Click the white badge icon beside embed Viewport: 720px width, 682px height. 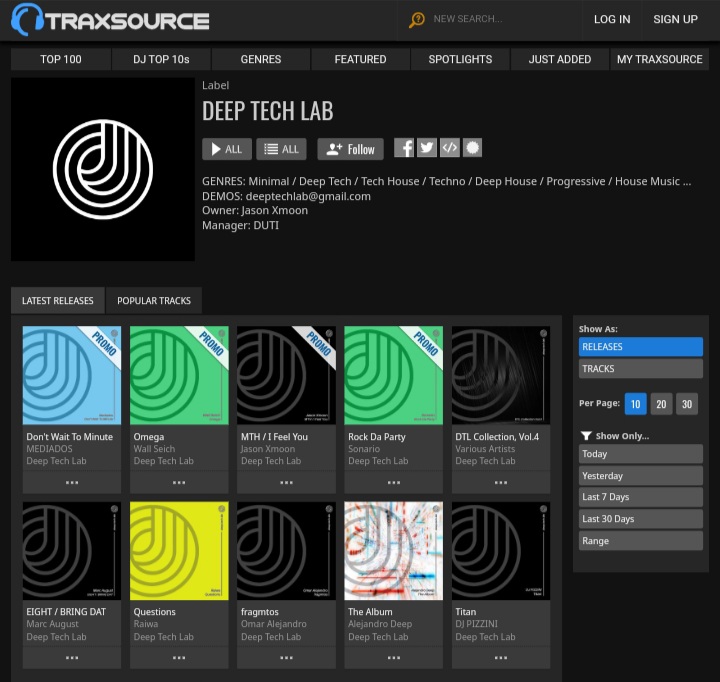pos(472,148)
